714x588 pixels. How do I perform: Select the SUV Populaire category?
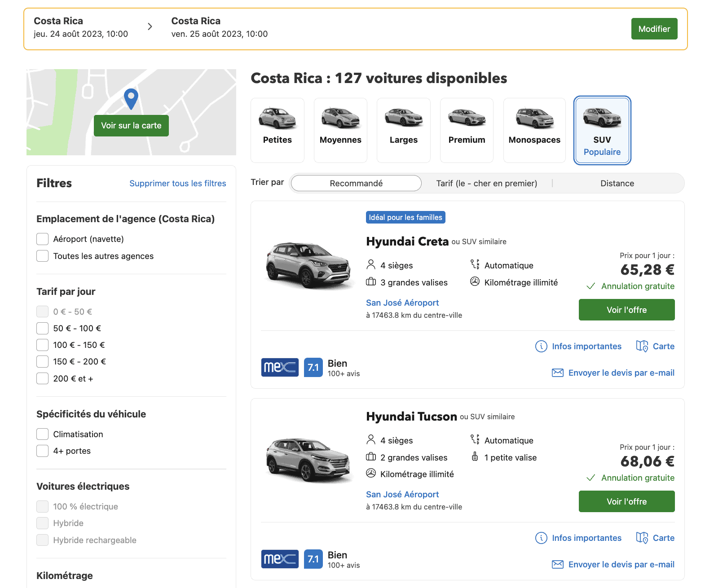coord(602,130)
